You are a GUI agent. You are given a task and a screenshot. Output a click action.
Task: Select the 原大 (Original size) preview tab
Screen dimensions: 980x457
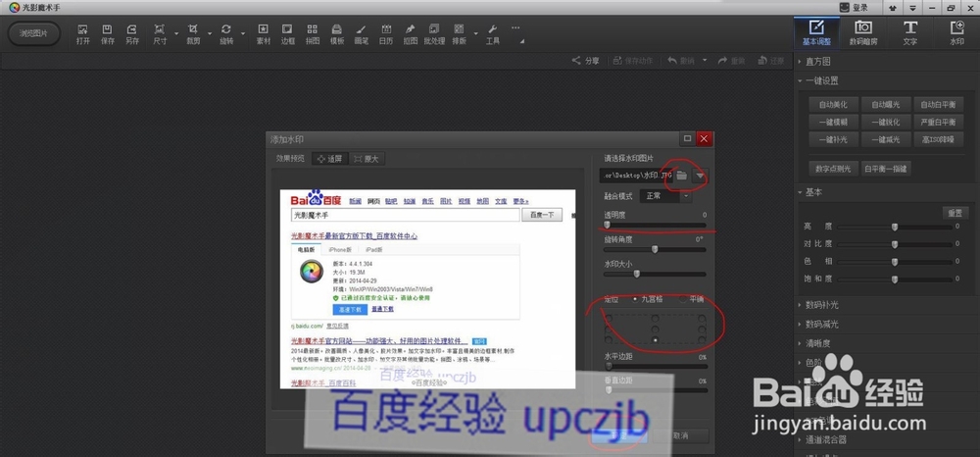tap(367, 159)
